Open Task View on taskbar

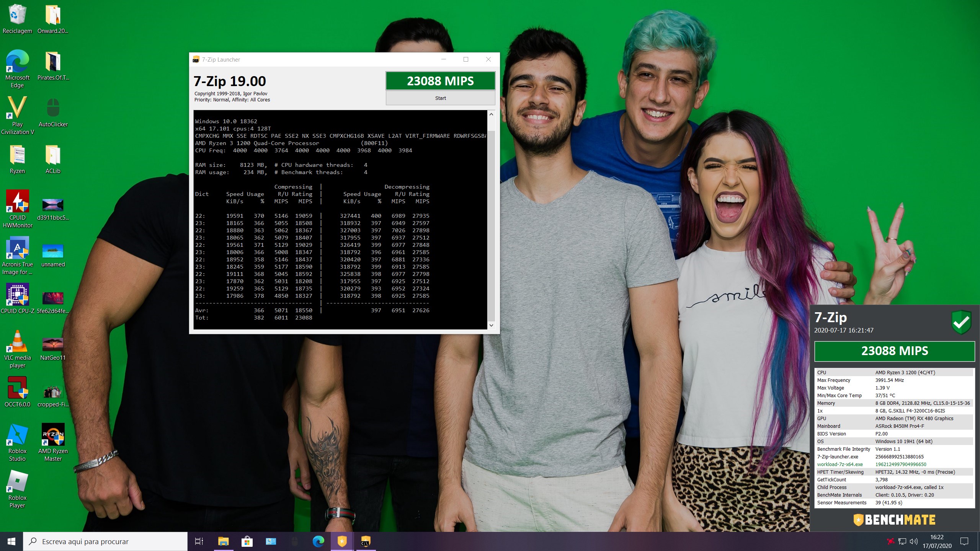(199, 541)
